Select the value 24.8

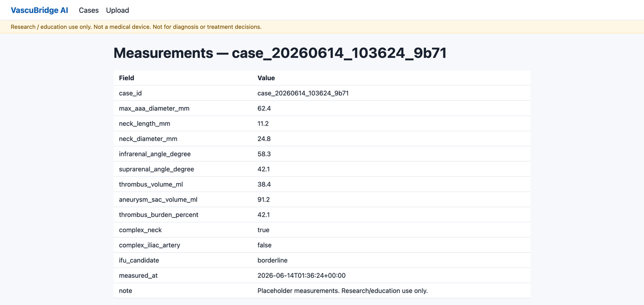(264, 139)
